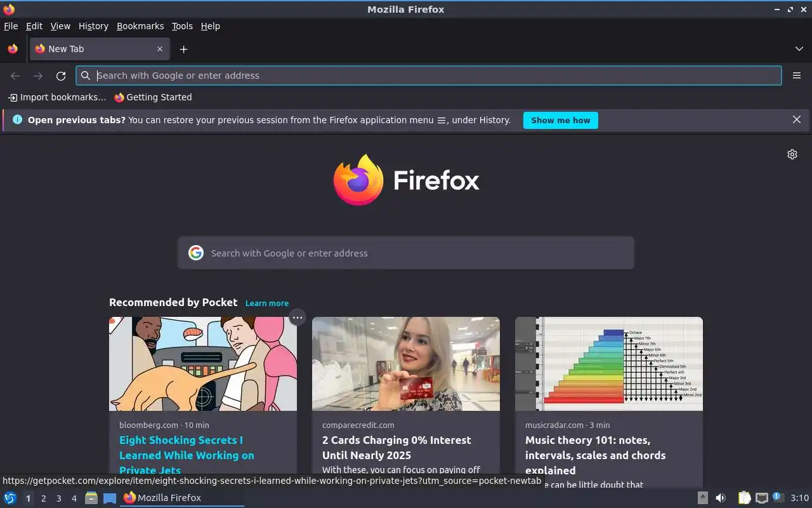Switch to workspace 3
The image size is (812, 508).
tap(59, 498)
